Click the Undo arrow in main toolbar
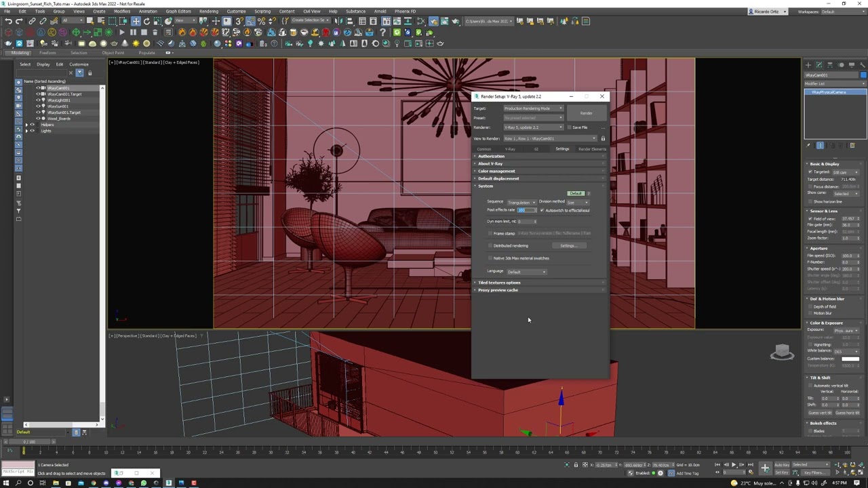 coord(8,21)
